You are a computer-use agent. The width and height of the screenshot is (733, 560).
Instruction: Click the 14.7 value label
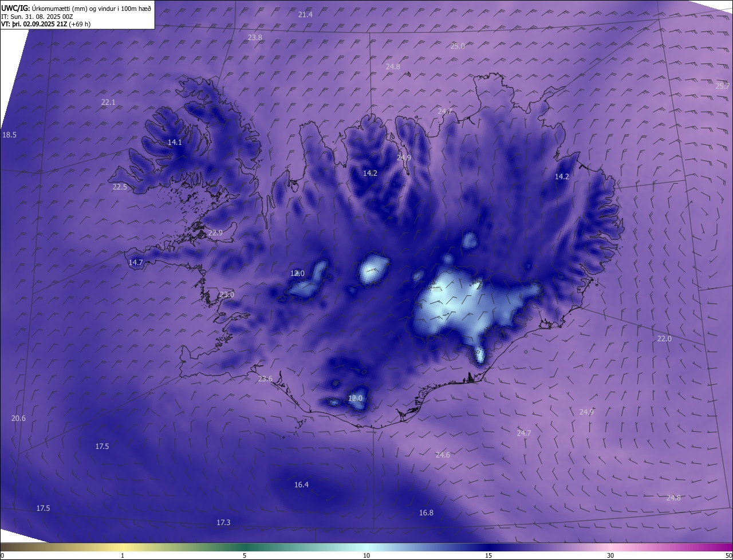pos(136,262)
